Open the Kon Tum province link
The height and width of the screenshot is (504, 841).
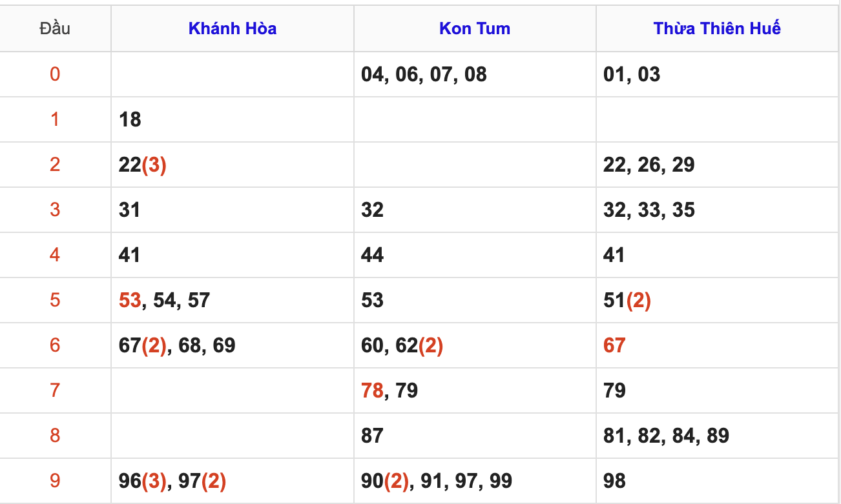[x=475, y=28]
